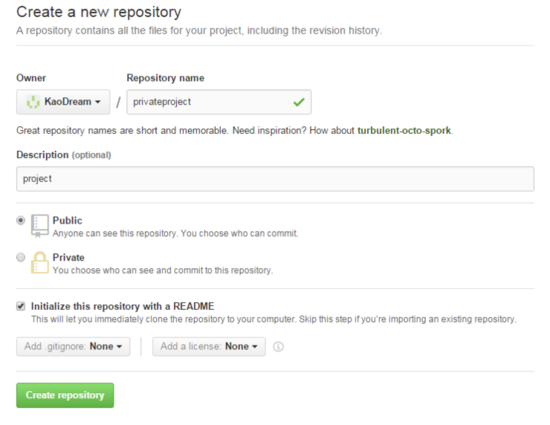This screenshot has width=550, height=425.
Task: Click the Public label text
Action: tap(67, 220)
